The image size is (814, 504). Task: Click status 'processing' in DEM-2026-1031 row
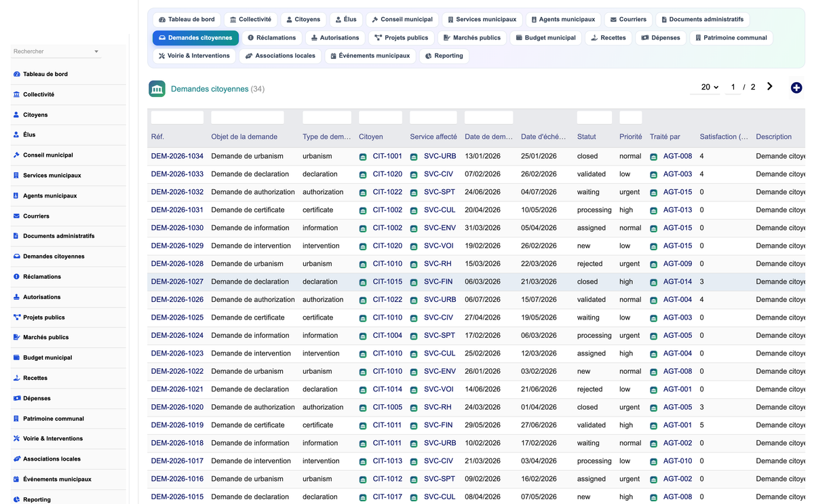point(594,210)
